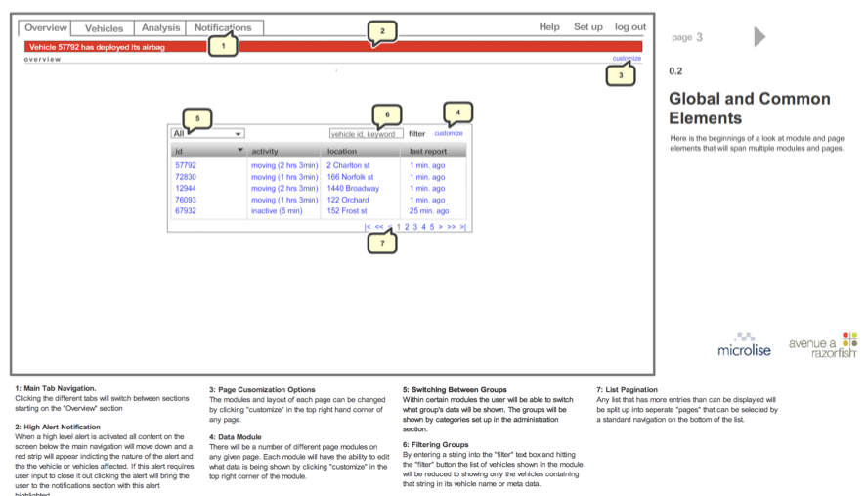Screen dimensions: 868x496
Task: Open vehicle id 67932
Action: (186, 211)
